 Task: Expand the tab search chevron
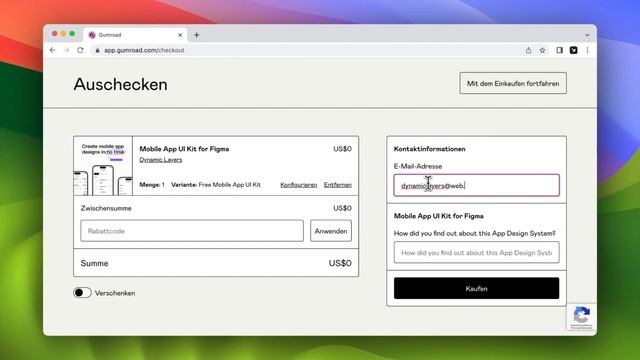coord(587,35)
